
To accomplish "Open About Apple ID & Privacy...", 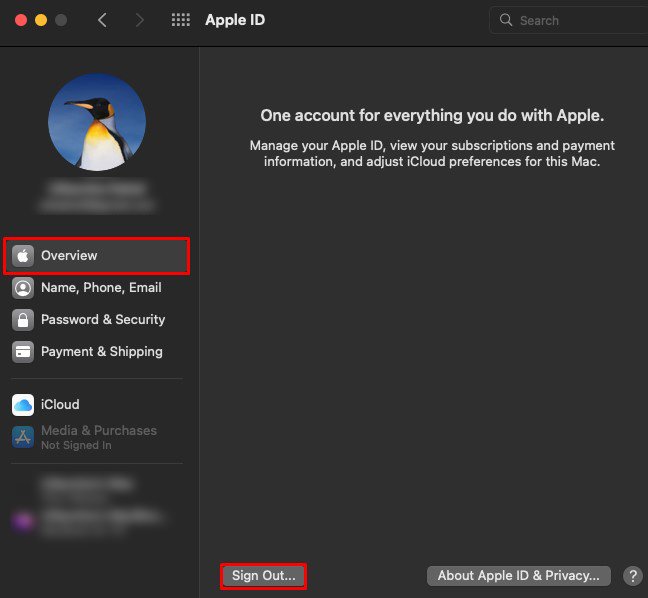I will coord(519,576).
